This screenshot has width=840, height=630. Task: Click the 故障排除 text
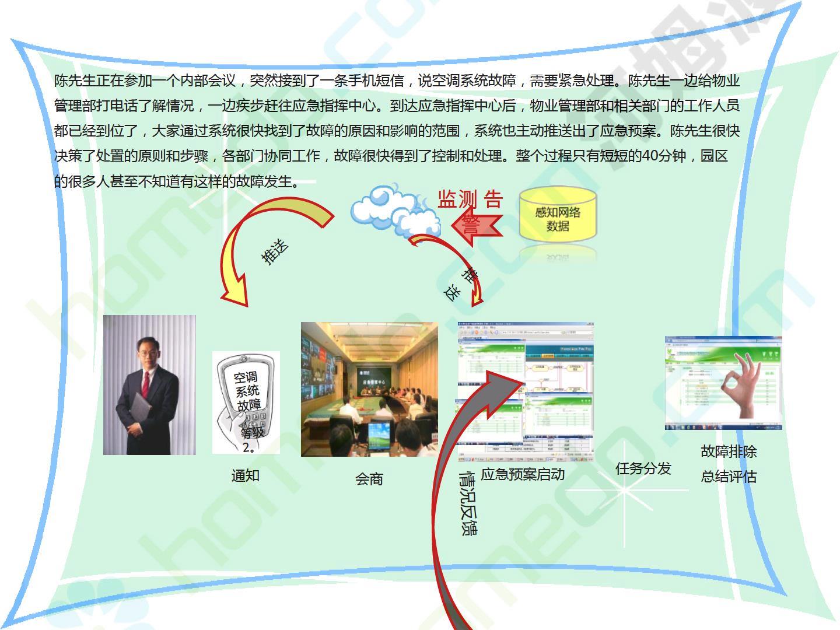click(x=729, y=452)
